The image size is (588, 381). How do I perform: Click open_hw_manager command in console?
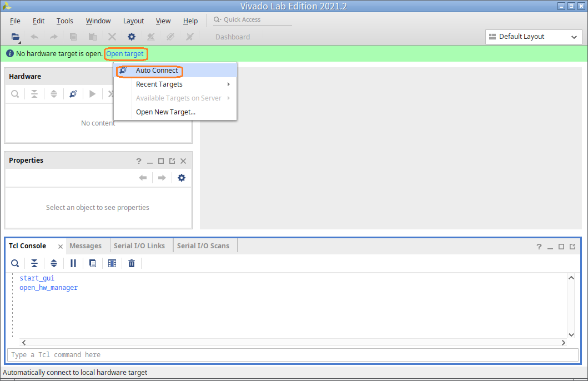coord(48,288)
